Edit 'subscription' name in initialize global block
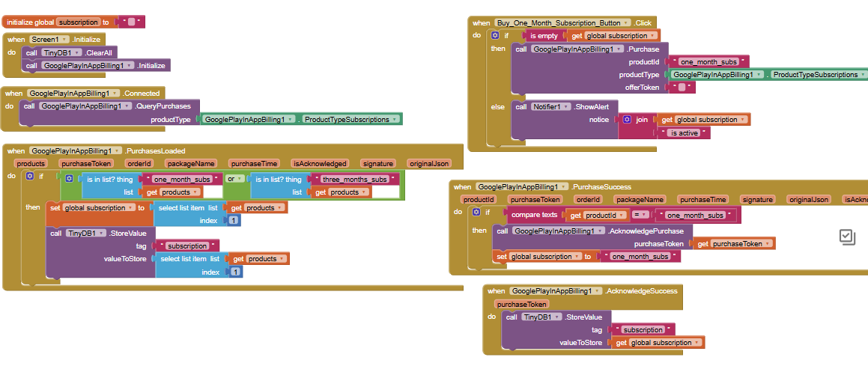Screen dimensions: 868x366 [77, 22]
